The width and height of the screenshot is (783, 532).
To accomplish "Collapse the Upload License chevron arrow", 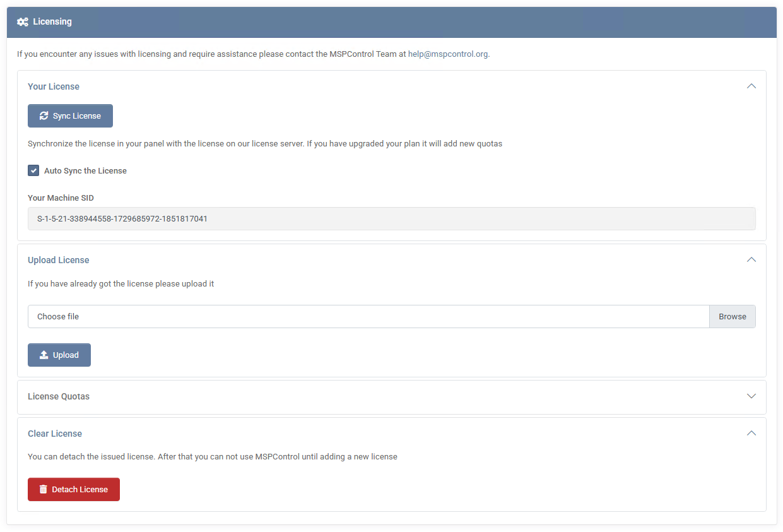I will (x=751, y=260).
